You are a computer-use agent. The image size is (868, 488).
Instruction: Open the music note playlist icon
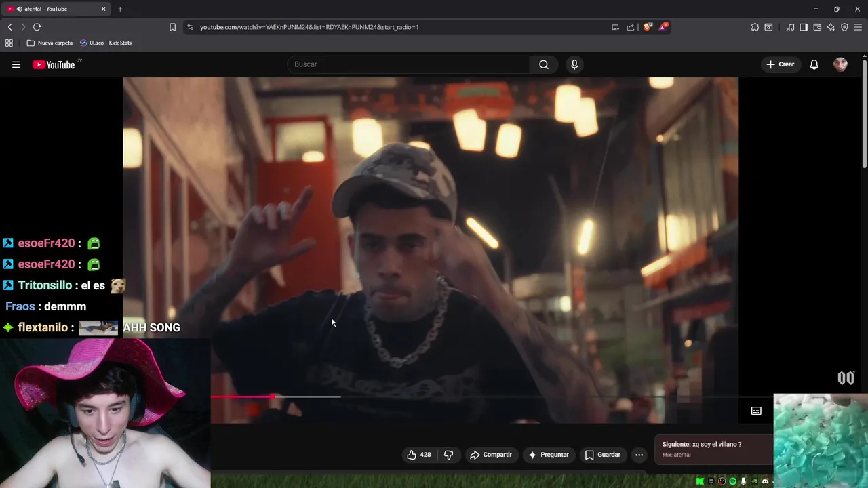(x=790, y=27)
